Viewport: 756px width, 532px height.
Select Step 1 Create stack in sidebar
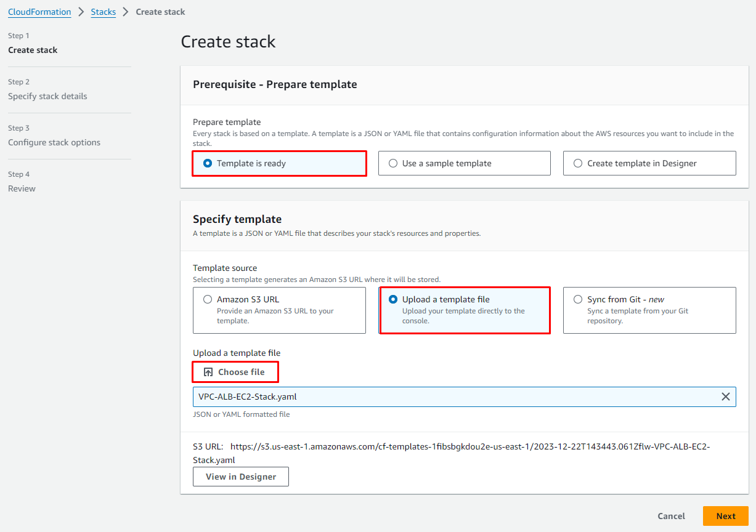[33, 50]
